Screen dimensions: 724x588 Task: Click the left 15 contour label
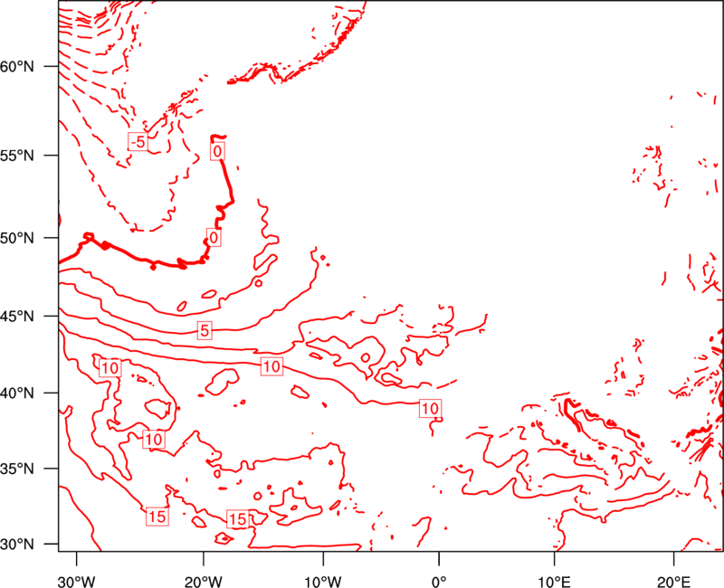[157, 517]
